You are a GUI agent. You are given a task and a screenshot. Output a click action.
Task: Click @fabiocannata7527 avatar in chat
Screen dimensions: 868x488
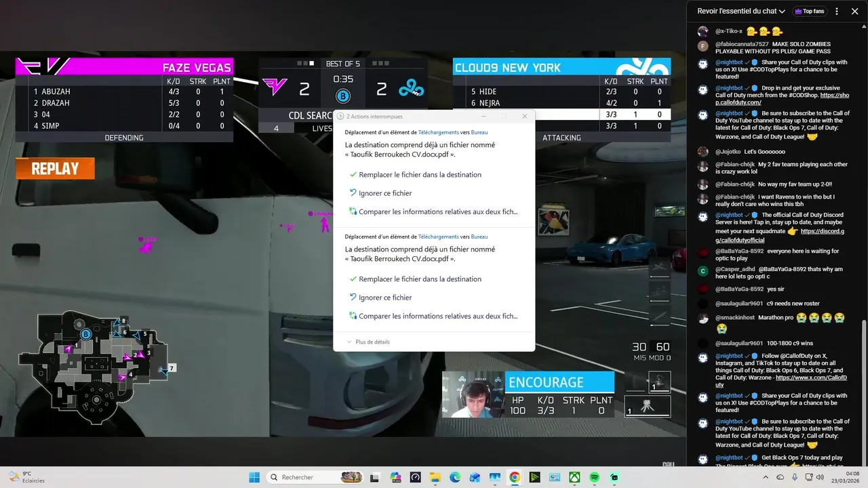click(x=703, y=46)
